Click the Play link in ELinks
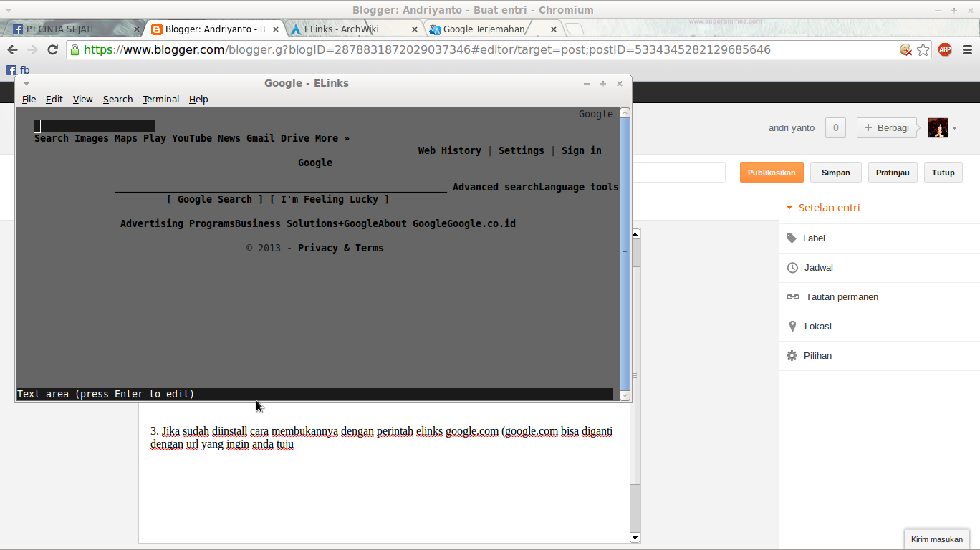Image resolution: width=980 pixels, height=550 pixels. [155, 138]
